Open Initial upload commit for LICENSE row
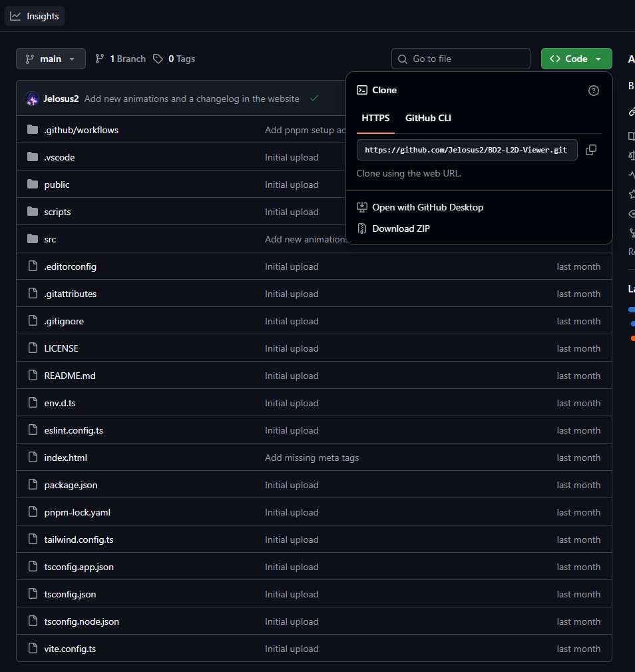Screen dimensions: 635x672 (292, 349)
